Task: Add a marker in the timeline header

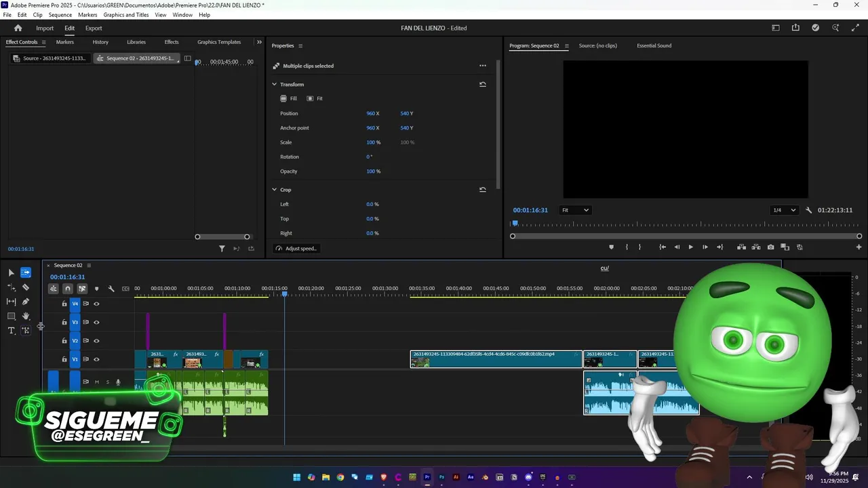Action: click(96, 289)
